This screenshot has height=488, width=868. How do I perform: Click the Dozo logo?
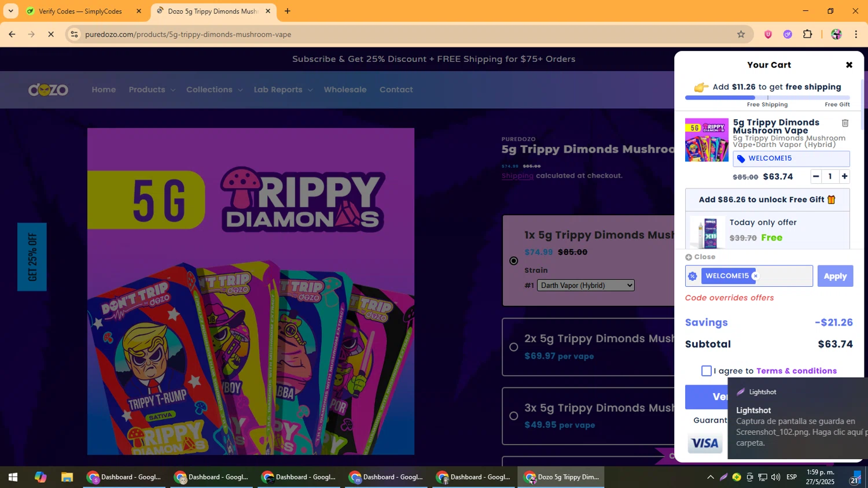48,90
